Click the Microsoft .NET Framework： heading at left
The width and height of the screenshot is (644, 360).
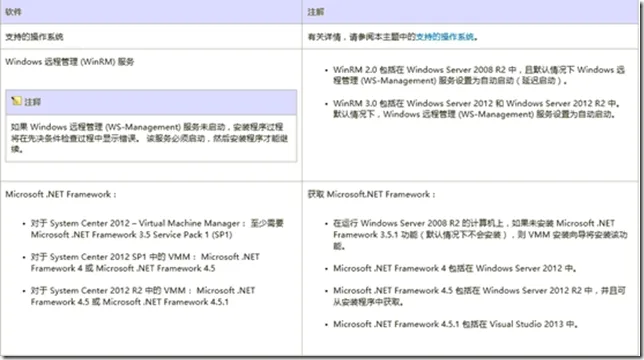click(x=61, y=194)
